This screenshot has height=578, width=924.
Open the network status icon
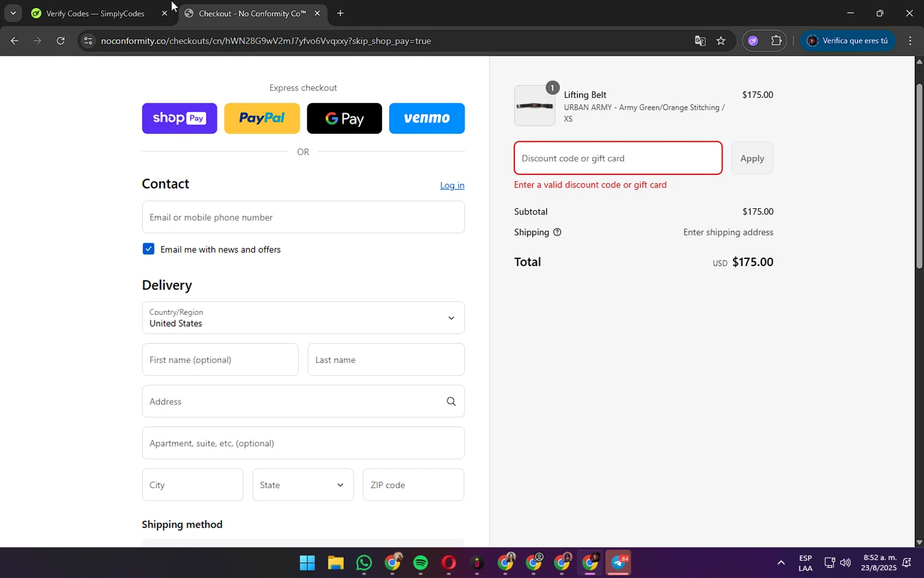click(829, 563)
